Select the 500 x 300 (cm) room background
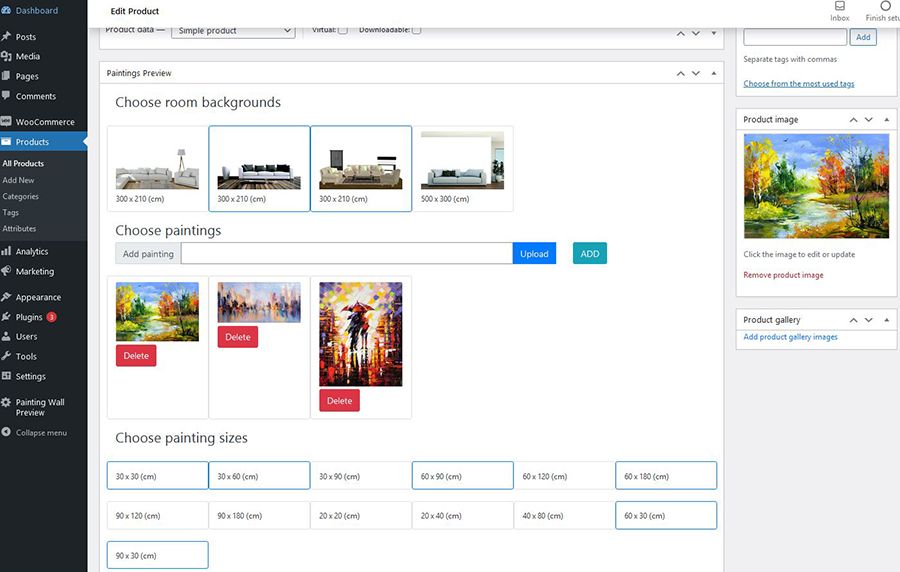The height and width of the screenshot is (572, 900). 462,168
